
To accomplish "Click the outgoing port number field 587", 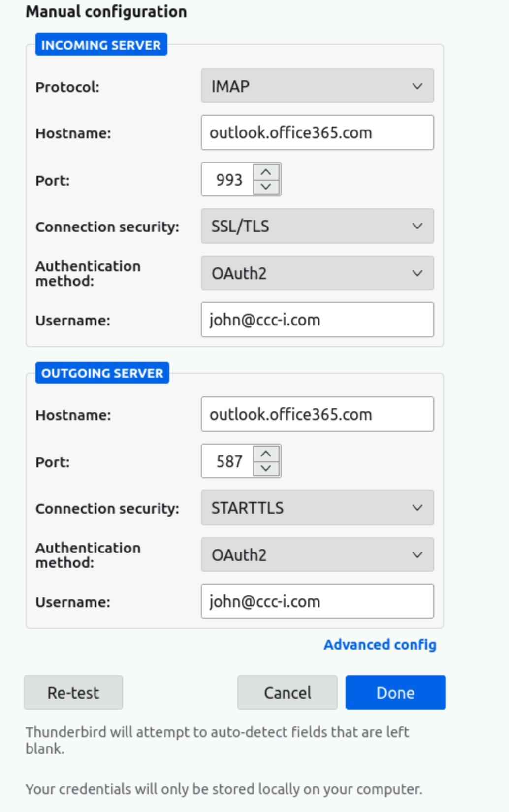I will (x=228, y=461).
